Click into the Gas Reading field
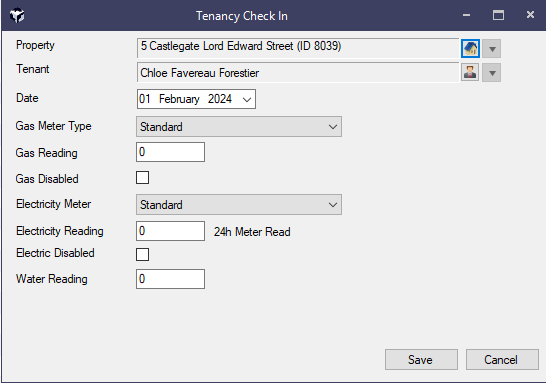The height and width of the screenshot is (383, 546). 170,152
